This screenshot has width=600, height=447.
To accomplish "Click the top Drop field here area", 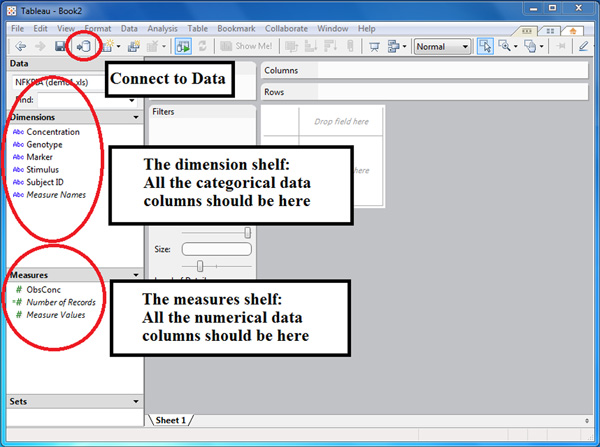I will point(341,122).
